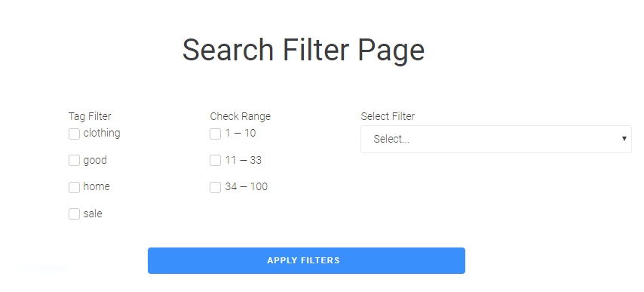Toggle the sale tag checkbox
Image resolution: width=644 pixels, height=292 pixels.
pos(74,214)
